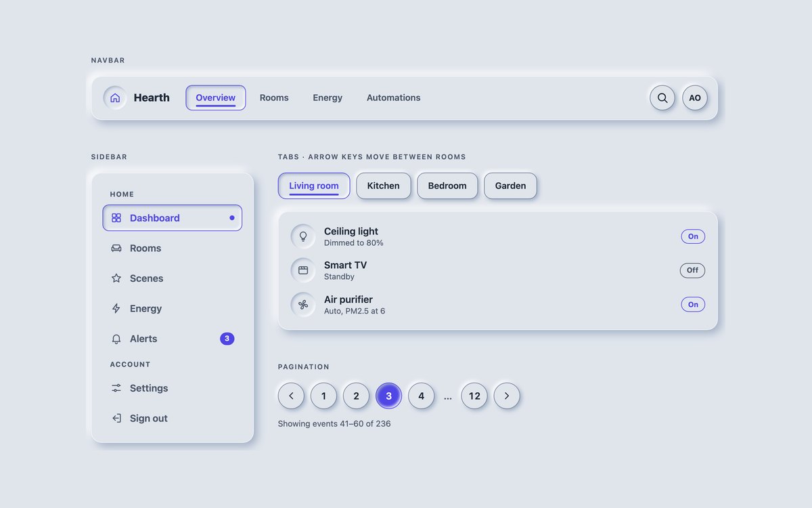
Task: Click the Dashboard grid icon in the sidebar
Action: [x=116, y=218]
